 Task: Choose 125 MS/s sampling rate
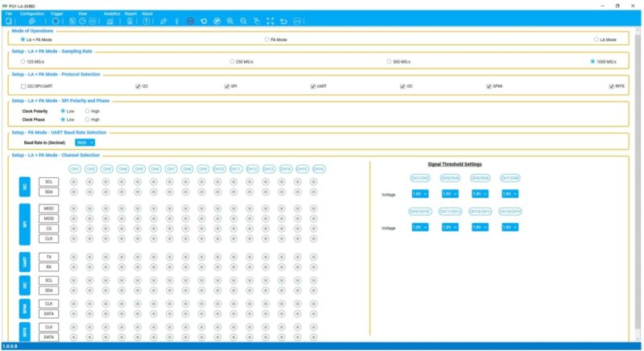click(23, 61)
